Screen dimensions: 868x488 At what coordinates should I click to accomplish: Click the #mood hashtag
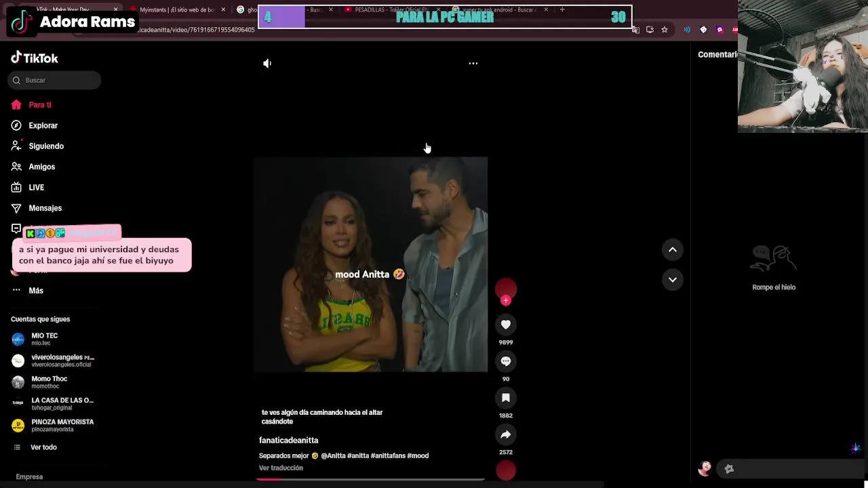click(418, 455)
